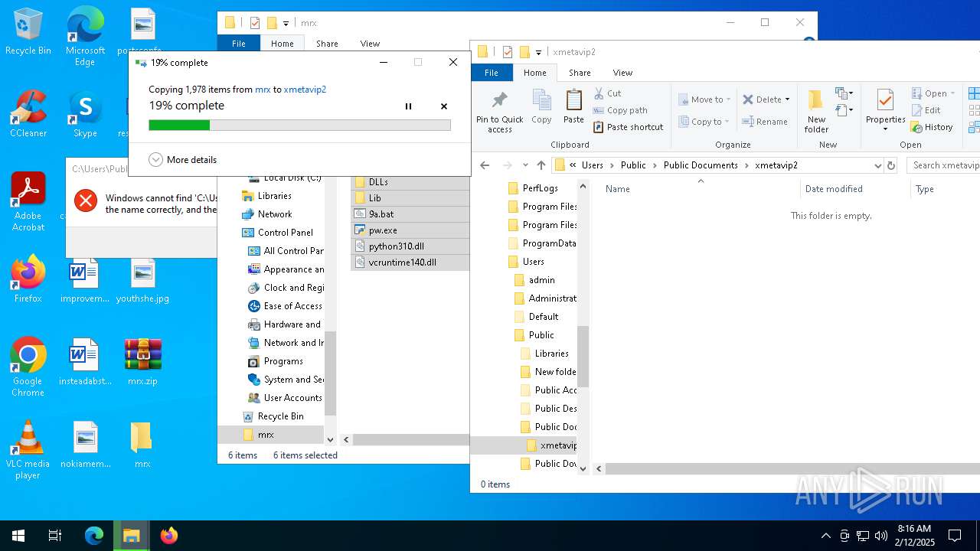Click the Open button in ribbon
The image size is (980, 551).
pos(933,93)
